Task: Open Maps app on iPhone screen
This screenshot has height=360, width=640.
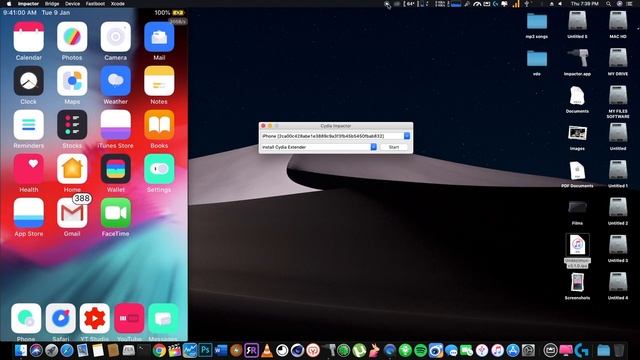Action: [72, 81]
